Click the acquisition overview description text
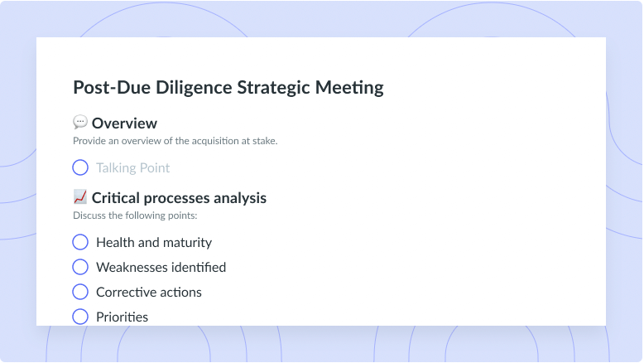Screen dimensions: 644x363 click(175, 141)
